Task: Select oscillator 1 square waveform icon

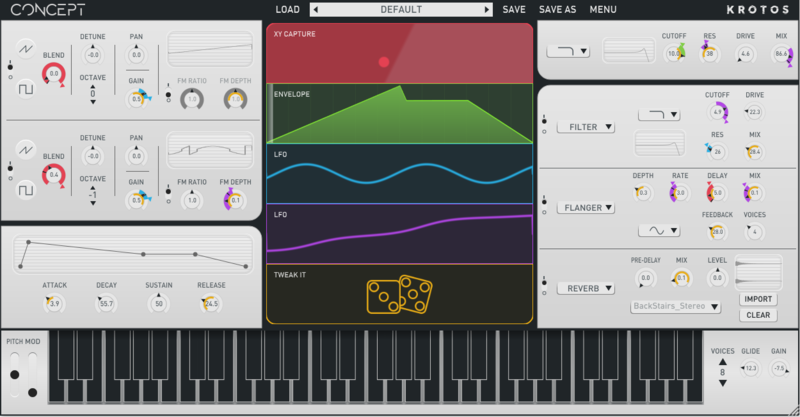Action: tap(26, 89)
